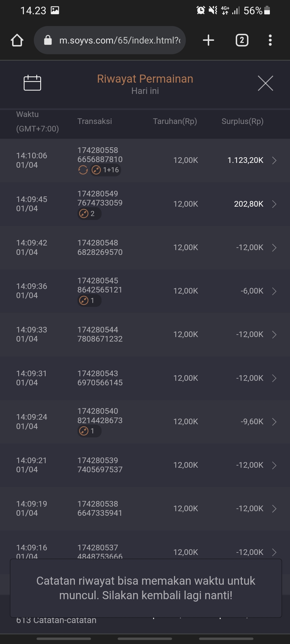Select the Surplus(Rp) column header
The width and height of the screenshot is (290, 644).
242,121
